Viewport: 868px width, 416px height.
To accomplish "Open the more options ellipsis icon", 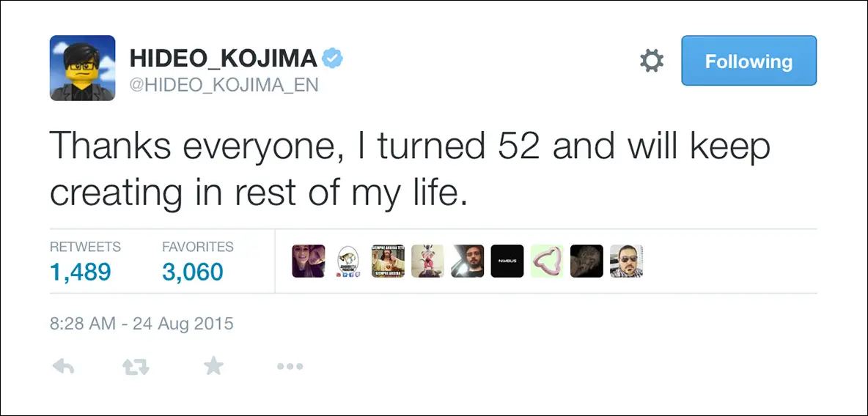I will (290, 367).
